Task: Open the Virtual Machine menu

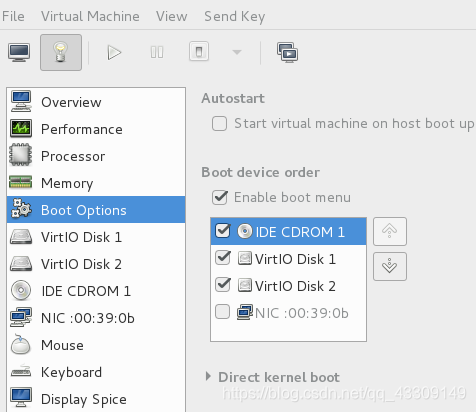Action: (x=90, y=16)
